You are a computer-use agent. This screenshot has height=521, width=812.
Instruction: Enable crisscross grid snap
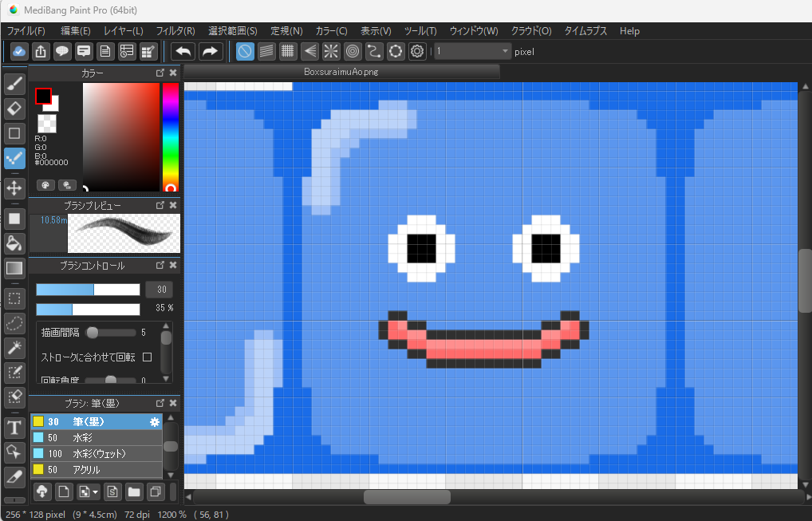point(288,51)
